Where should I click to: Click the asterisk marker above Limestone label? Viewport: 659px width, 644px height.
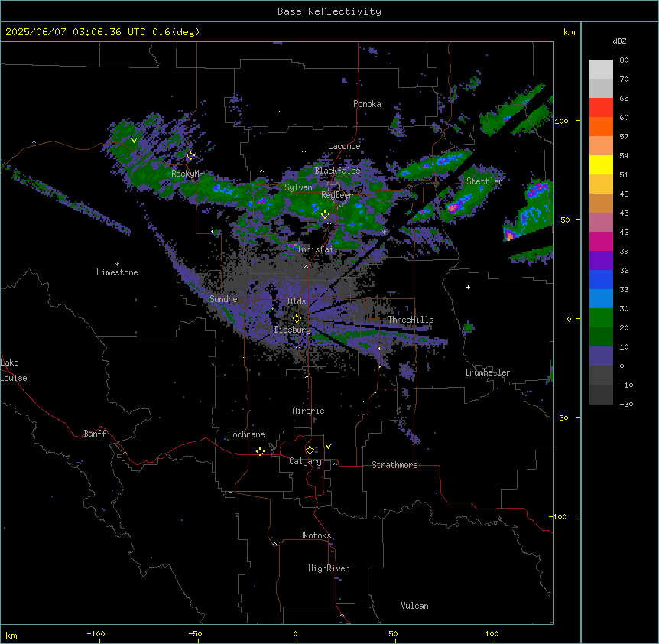pos(117,265)
